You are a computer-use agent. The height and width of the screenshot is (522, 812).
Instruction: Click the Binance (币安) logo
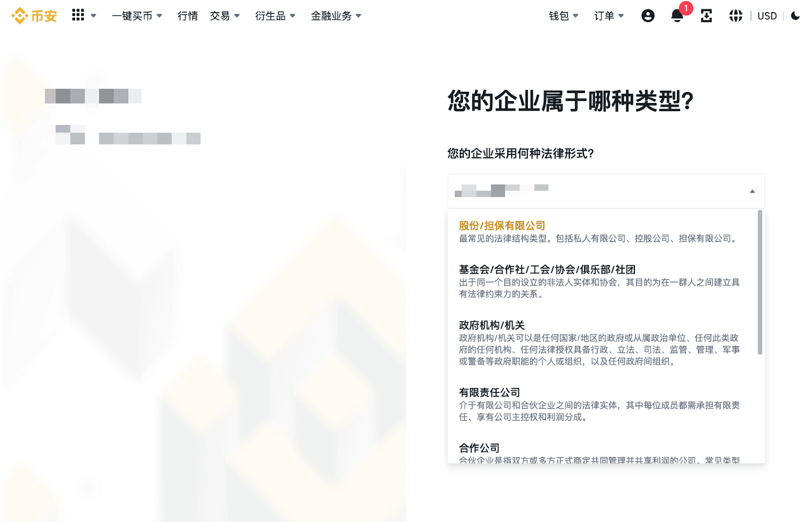click(x=34, y=16)
